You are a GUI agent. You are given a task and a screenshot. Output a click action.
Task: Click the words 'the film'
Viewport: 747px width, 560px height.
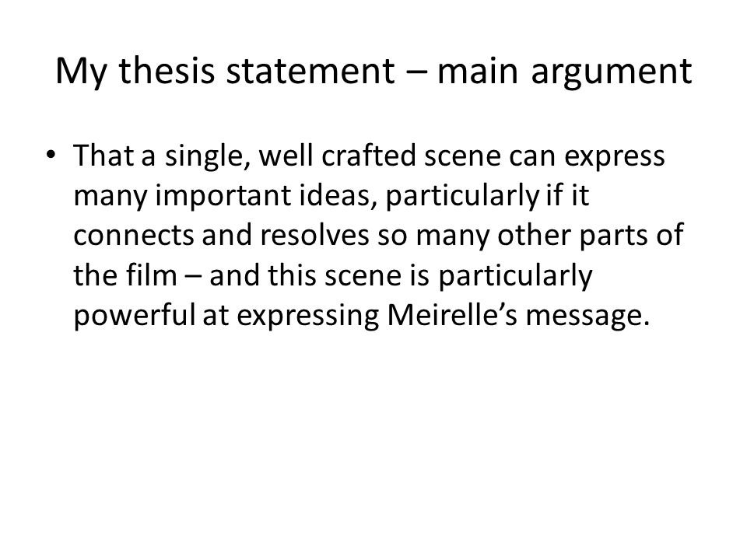coord(125,275)
